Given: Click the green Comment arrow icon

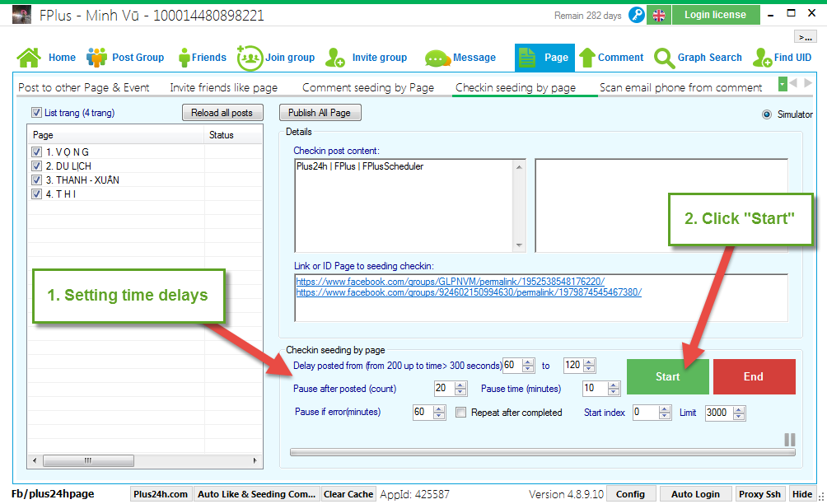Looking at the screenshot, I should (x=587, y=58).
